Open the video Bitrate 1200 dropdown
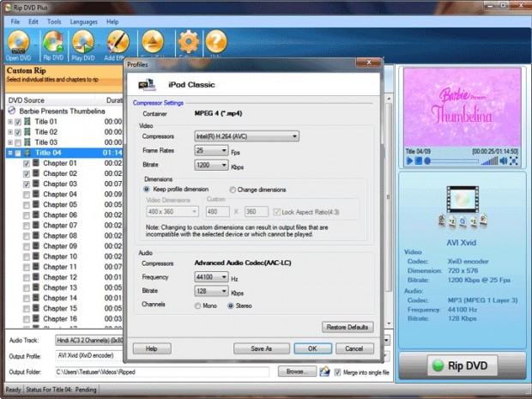The height and width of the screenshot is (399, 532). (211, 166)
